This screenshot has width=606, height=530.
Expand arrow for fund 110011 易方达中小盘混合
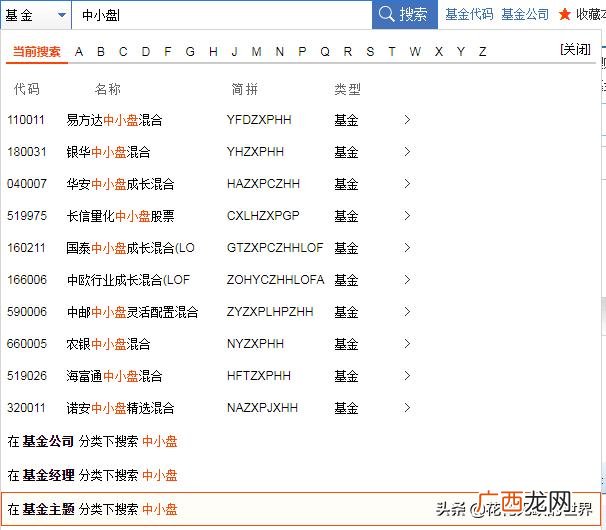(407, 120)
